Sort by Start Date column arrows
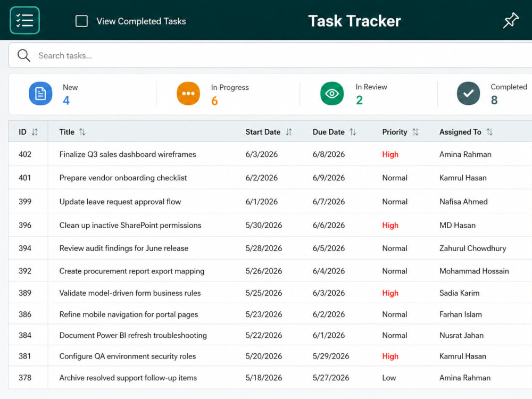 288,132
